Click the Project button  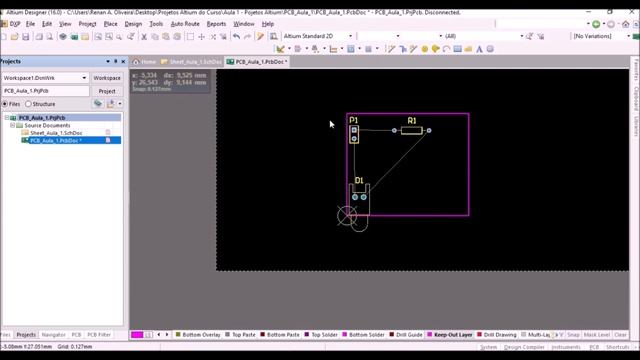point(107,91)
